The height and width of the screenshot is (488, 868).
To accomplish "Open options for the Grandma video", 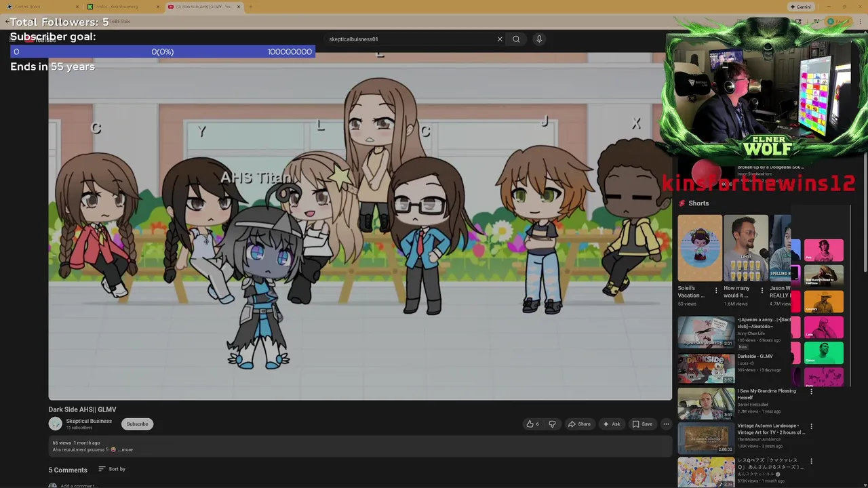I will coord(811,392).
